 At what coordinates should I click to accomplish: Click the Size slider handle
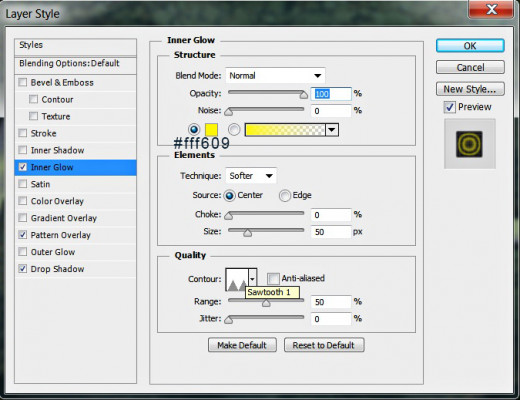point(247,232)
